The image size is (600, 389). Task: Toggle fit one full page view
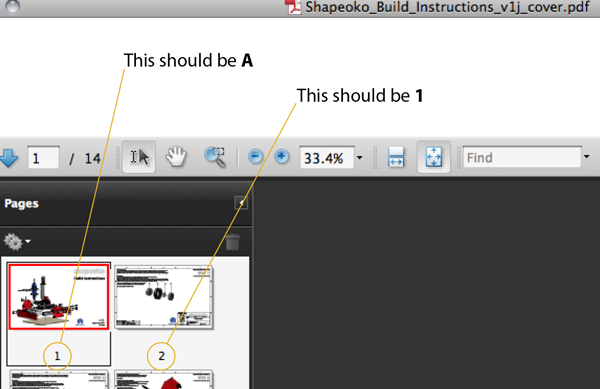tap(434, 157)
